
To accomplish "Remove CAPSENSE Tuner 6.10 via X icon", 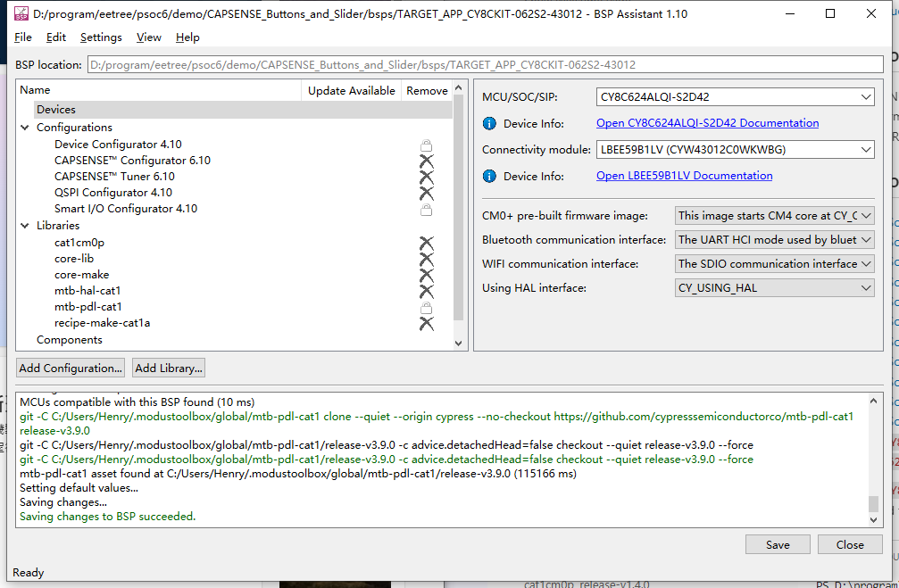I will click(x=426, y=177).
